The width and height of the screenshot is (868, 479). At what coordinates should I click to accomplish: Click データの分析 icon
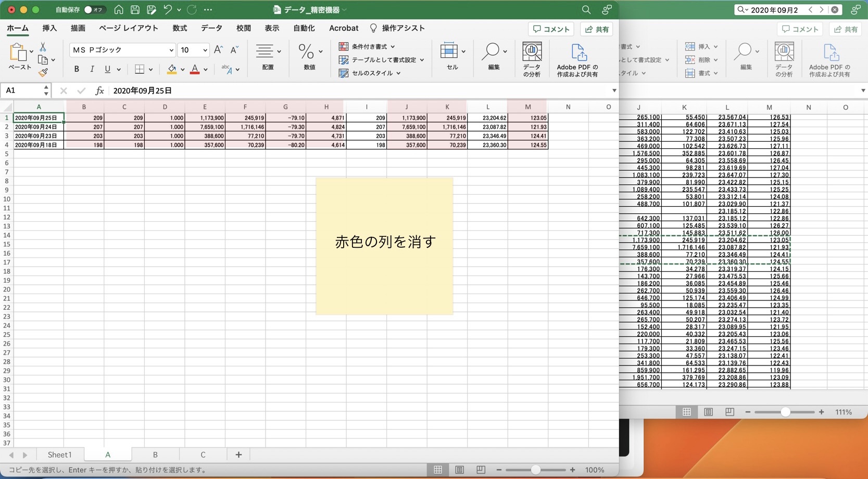(532, 52)
